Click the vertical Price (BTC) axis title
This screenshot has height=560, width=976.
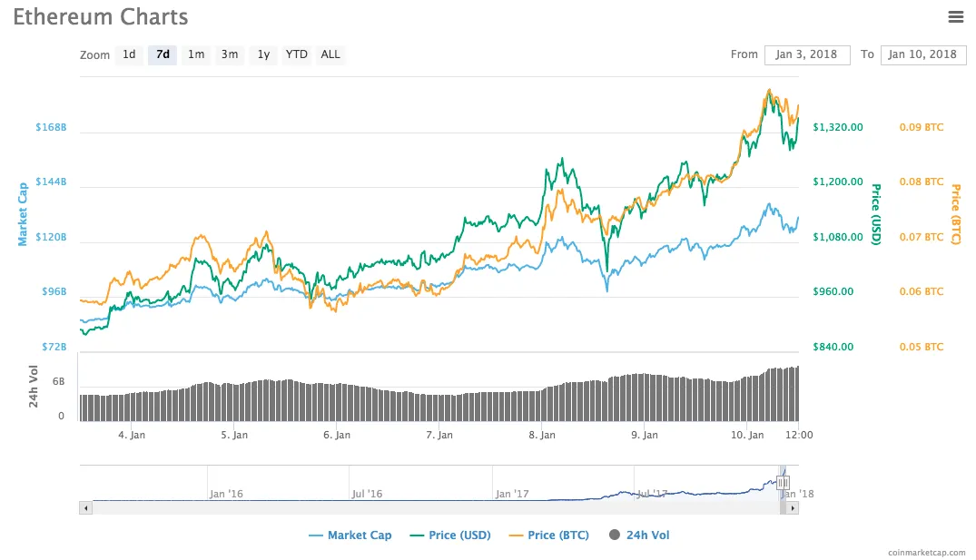point(955,214)
